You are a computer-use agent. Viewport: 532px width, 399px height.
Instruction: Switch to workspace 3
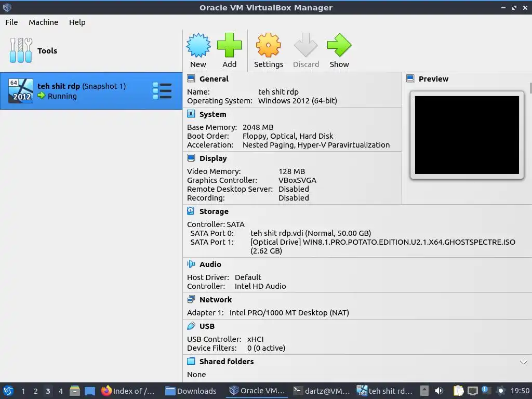(48, 391)
